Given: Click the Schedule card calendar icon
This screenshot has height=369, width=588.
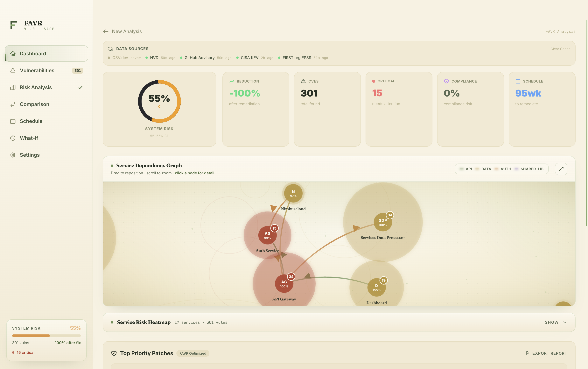Looking at the screenshot, I should pos(518,81).
